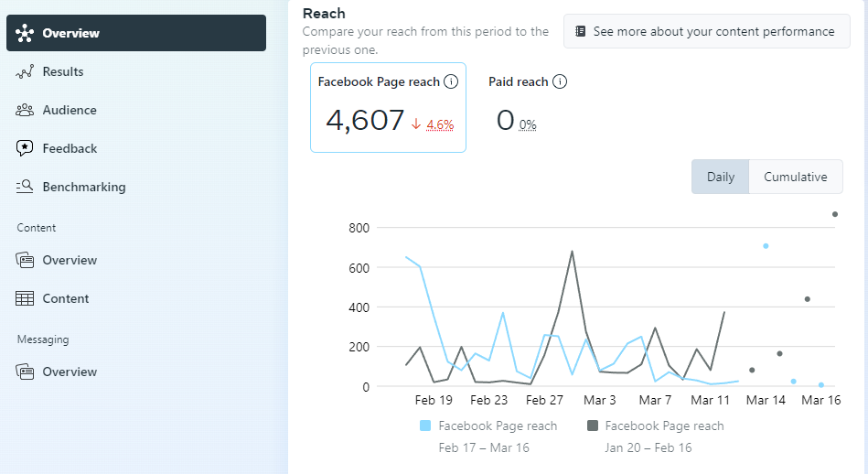868x474 pixels.
Task: Click the Benchmarking magnifier icon
Action: tap(25, 187)
